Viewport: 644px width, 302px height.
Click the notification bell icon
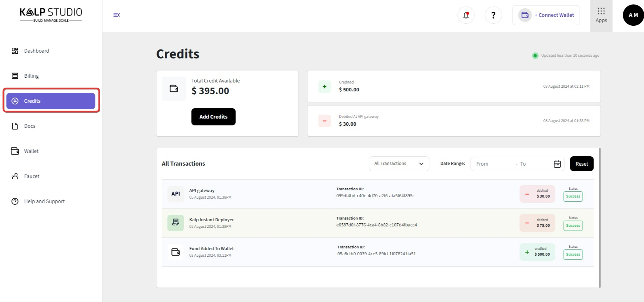pos(466,15)
